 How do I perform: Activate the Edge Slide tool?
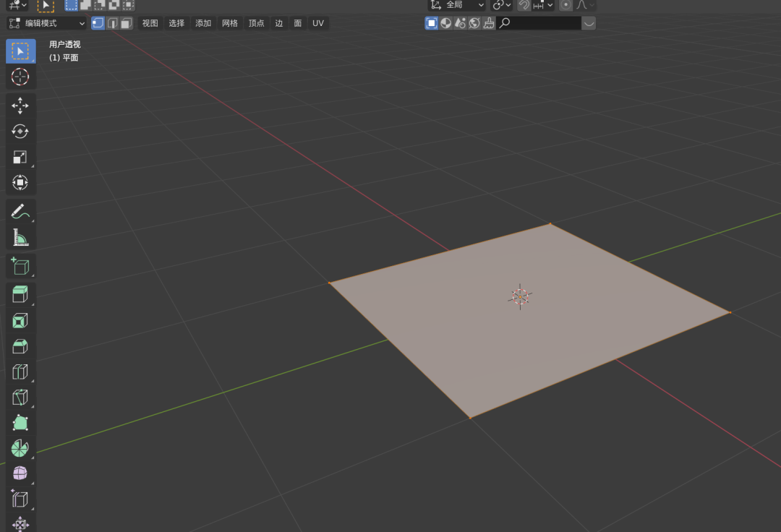[20, 499]
